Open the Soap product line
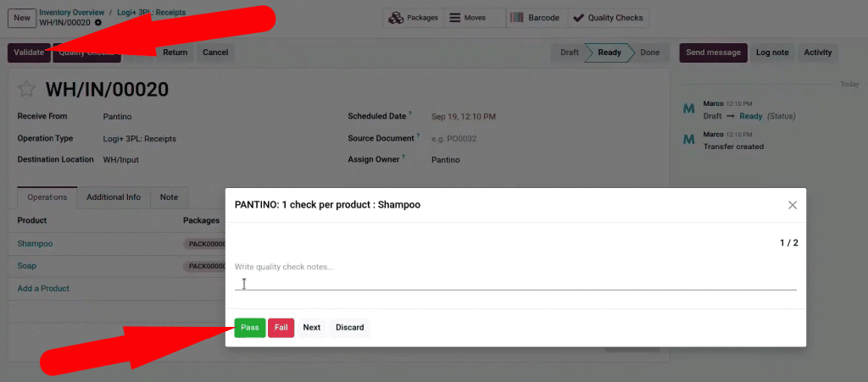This screenshot has height=382, width=868. [x=26, y=266]
